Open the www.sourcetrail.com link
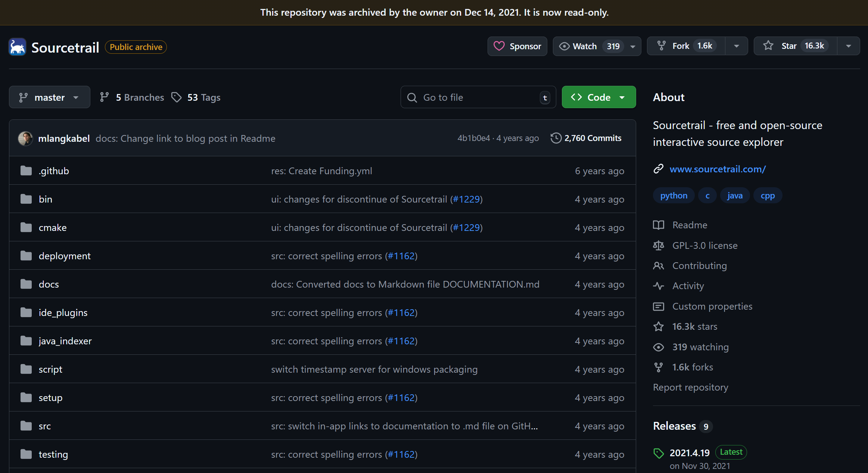The width and height of the screenshot is (868, 473). [718, 169]
